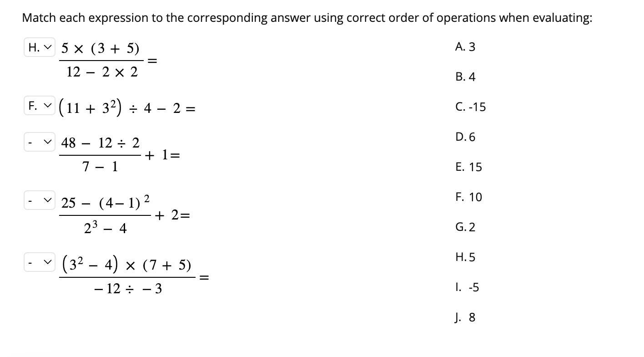Viewport: 644px width, 357px height.
Task: Expand dropdown beside 48 − 12 ÷ 2 expression
Action: click(x=39, y=143)
